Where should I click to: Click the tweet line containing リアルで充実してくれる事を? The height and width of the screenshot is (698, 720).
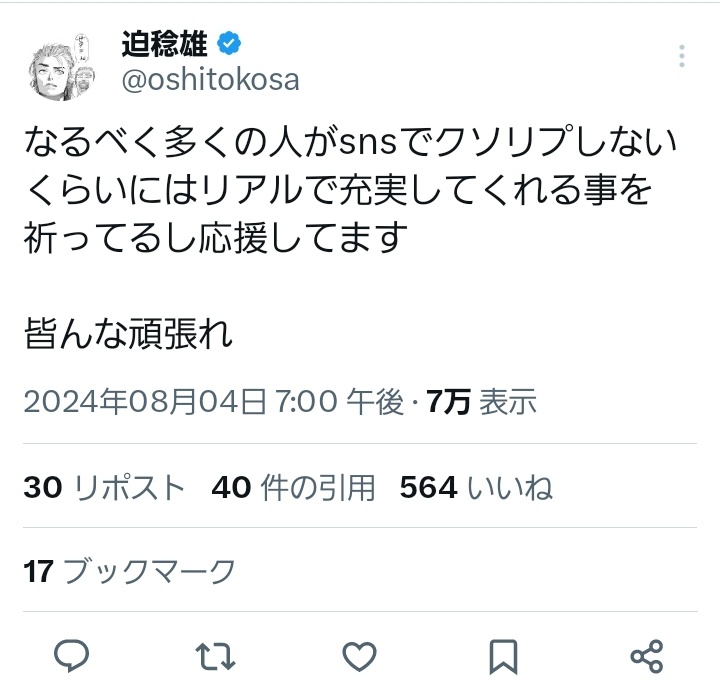[338, 190]
